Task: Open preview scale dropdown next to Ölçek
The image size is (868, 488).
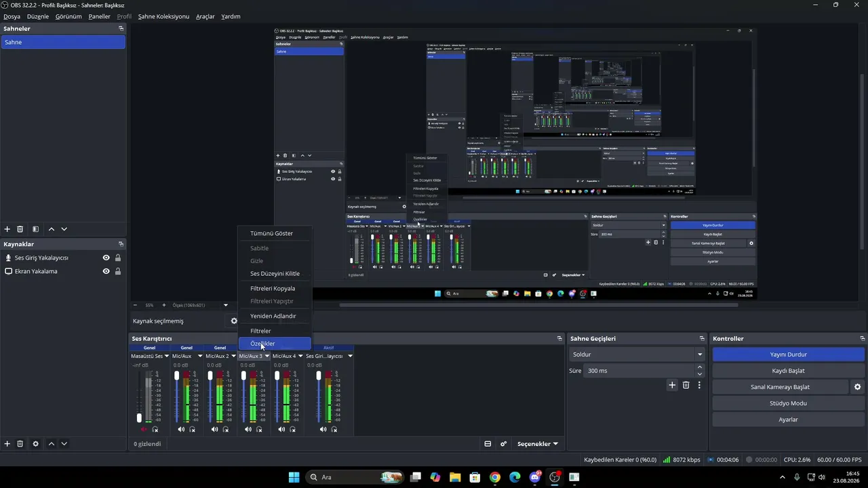Action: pos(226,305)
